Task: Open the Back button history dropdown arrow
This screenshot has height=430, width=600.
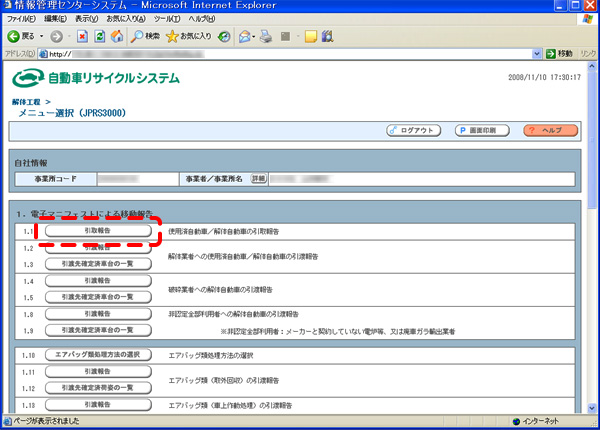Action: [41, 36]
